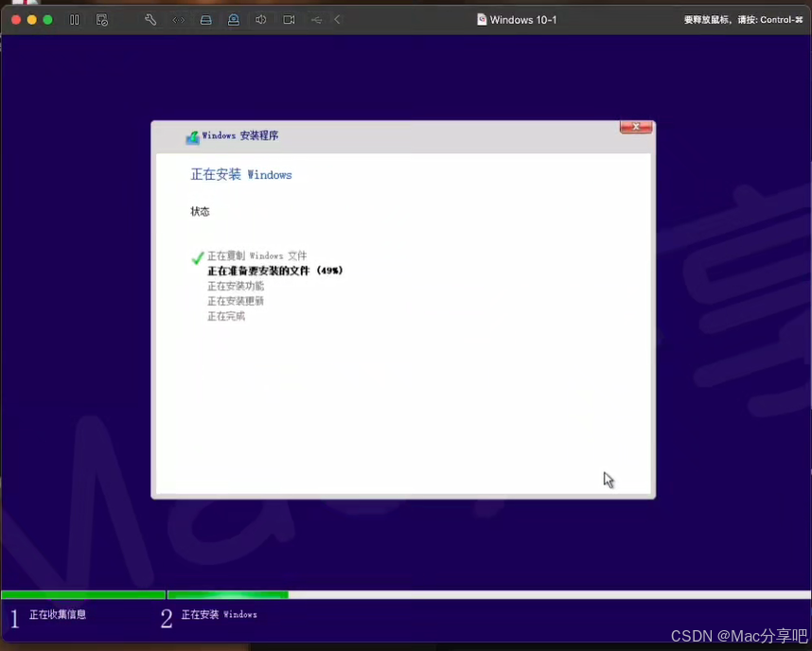The image size is (812, 651).
Task: Click the release mouse Control-⌘ hint text
Action: click(x=743, y=20)
